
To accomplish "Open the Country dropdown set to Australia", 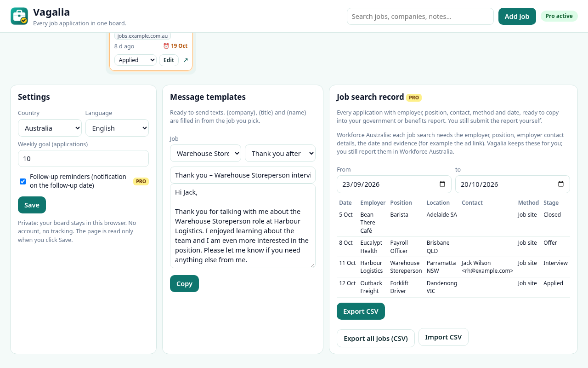I will [x=50, y=128].
